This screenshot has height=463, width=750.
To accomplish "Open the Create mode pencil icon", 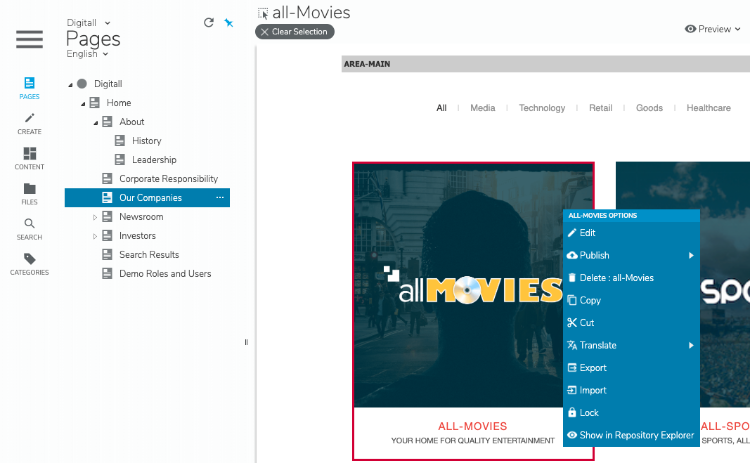I will [x=29, y=118].
